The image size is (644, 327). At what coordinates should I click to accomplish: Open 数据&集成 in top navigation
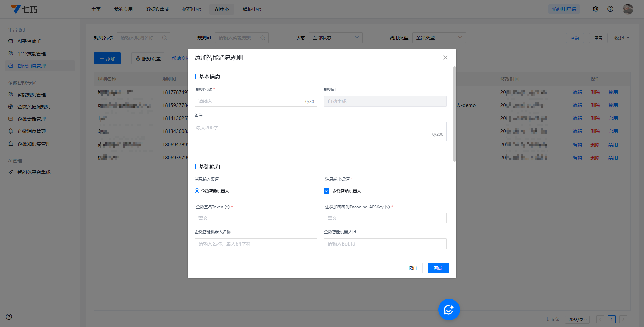(158, 9)
